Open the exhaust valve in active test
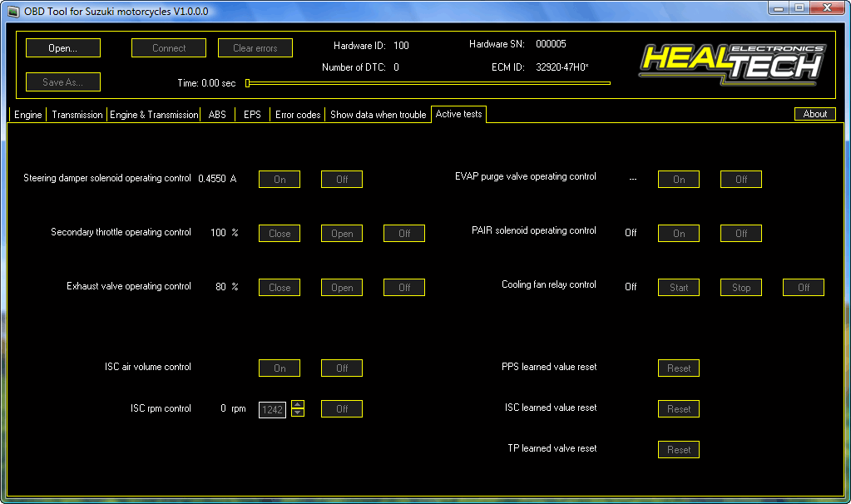 [342, 288]
